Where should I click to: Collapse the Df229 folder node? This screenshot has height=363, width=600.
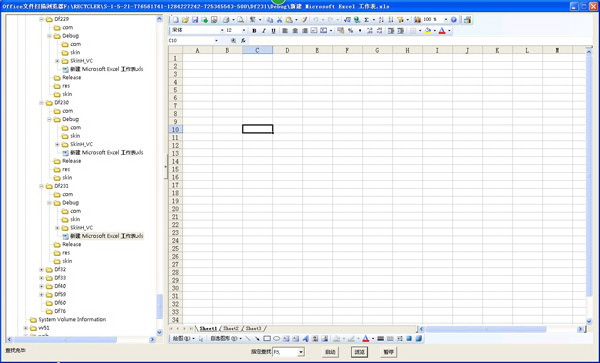[x=42, y=19]
